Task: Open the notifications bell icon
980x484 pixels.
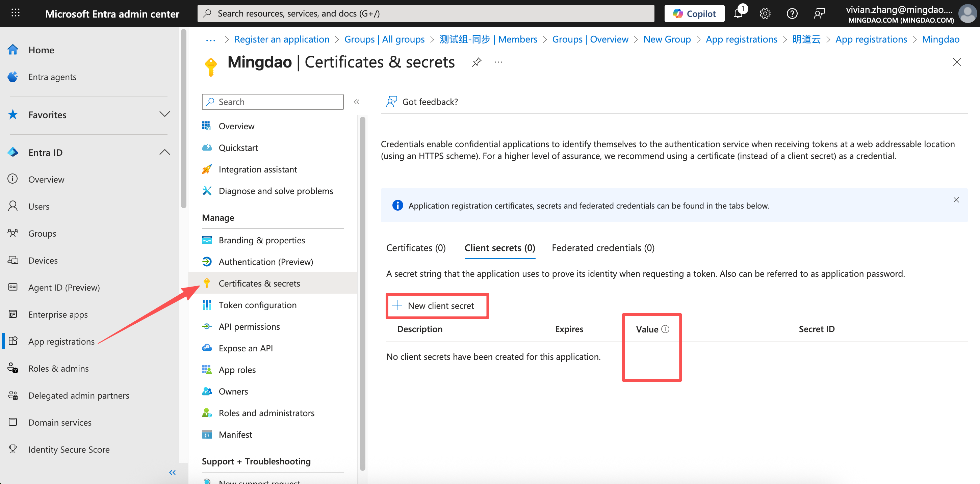Action: (739, 14)
